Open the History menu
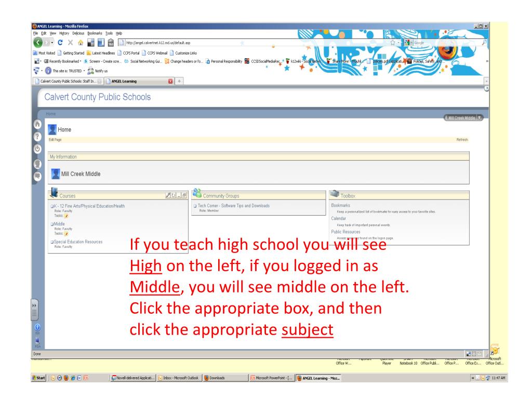Viewport: 532px width, 399px height. [64, 33]
